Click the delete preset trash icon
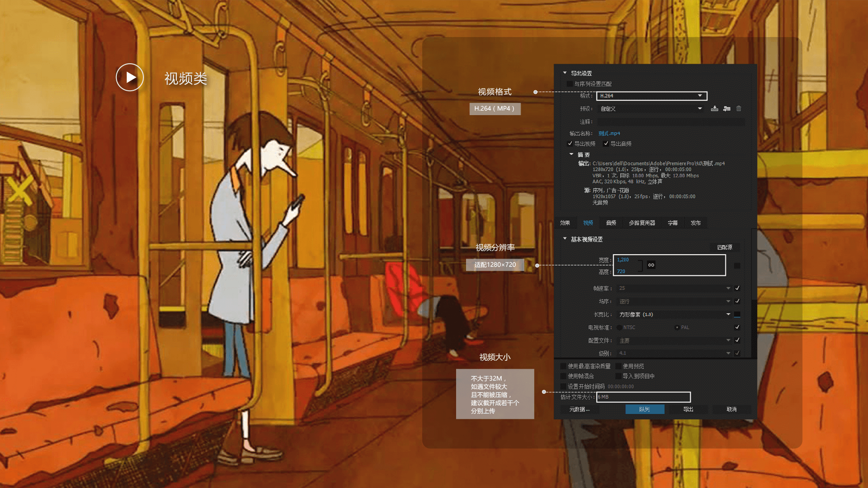 [739, 108]
